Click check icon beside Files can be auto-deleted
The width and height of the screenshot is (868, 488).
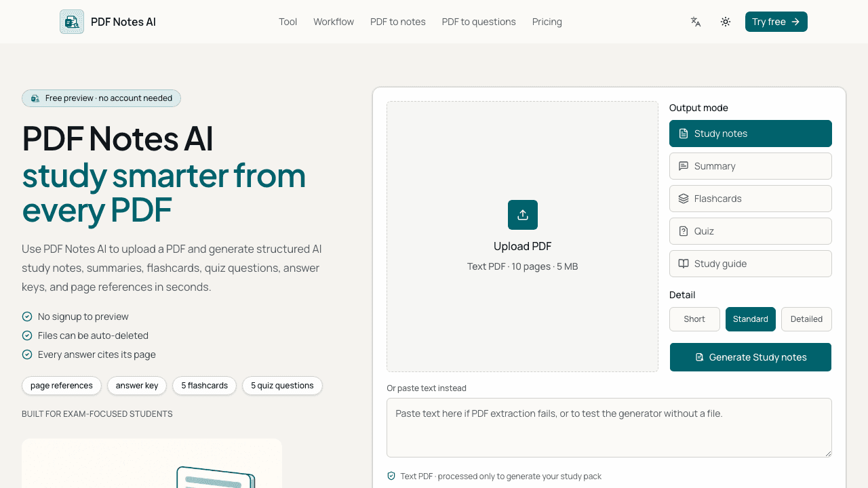(x=27, y=335)
